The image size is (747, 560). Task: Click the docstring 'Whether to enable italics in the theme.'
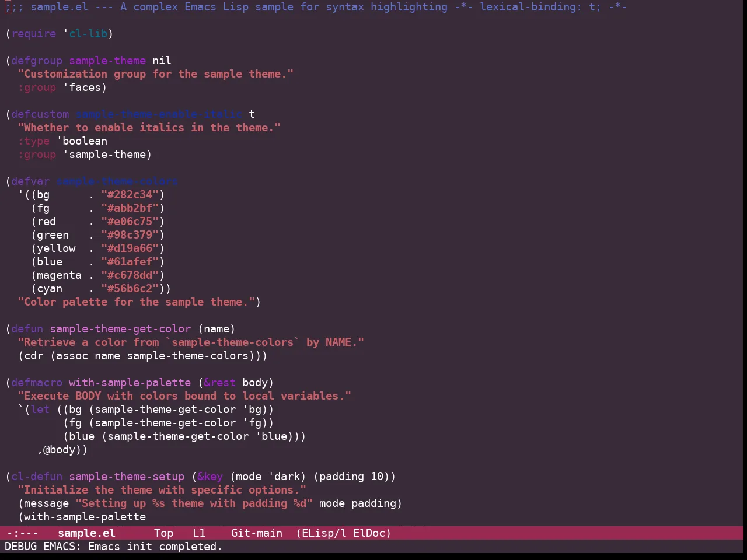[x=149, y=128]
